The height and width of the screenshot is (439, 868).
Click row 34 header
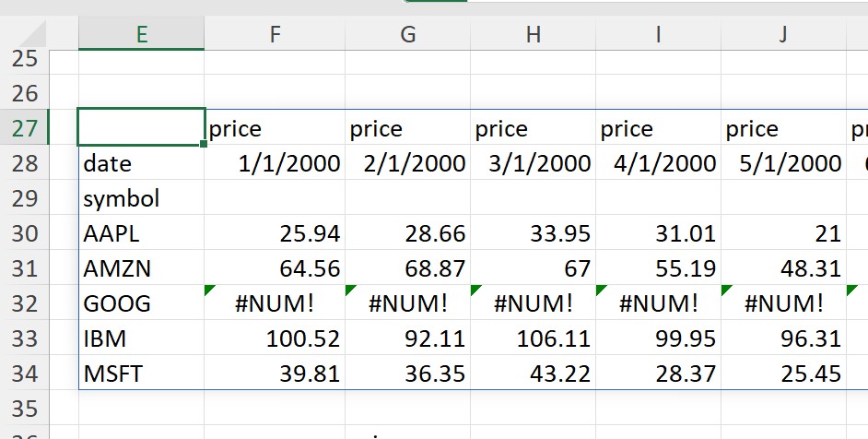[27, 374]
